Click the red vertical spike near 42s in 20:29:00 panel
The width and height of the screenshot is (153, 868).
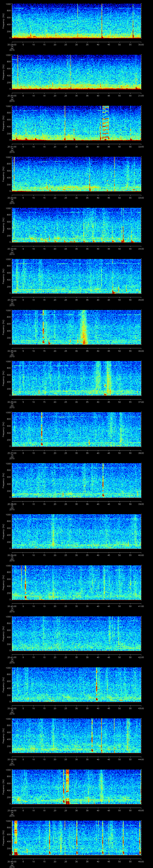pos(102,21)
